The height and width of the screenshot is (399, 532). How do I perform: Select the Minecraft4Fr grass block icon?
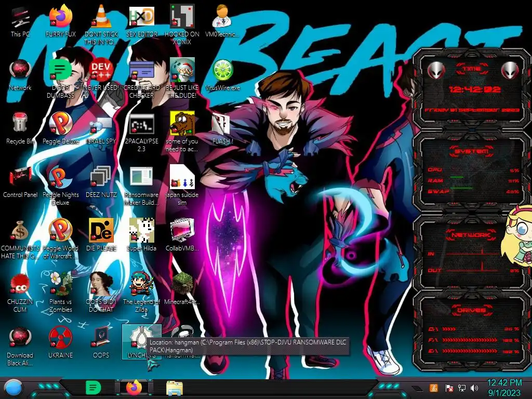pyautogui.click(x=182, y=289)
